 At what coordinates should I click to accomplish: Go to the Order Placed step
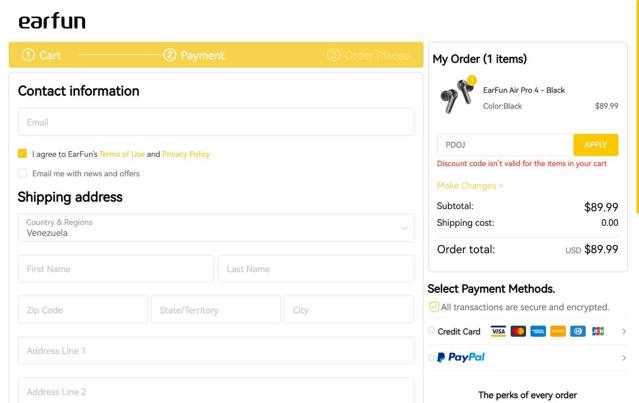[x=368, y=55]
